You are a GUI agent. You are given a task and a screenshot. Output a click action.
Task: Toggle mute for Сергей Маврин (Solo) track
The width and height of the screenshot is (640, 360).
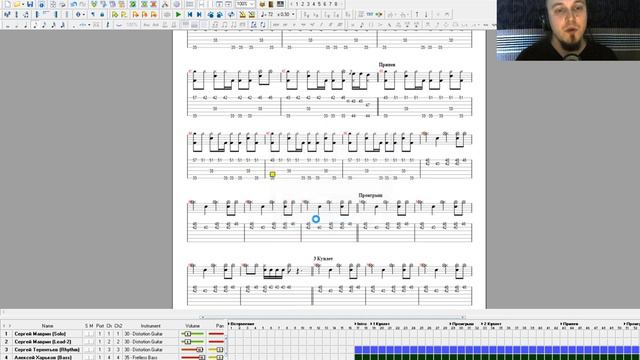91,333
